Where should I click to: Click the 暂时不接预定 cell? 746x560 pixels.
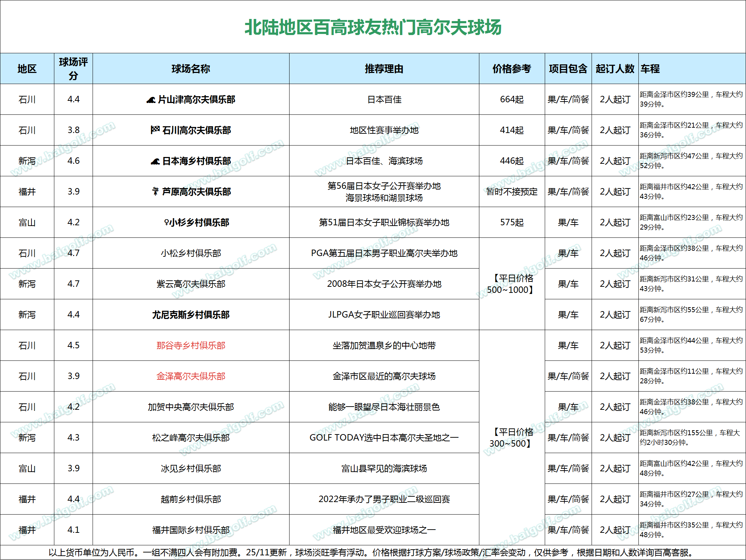point(512,192)
